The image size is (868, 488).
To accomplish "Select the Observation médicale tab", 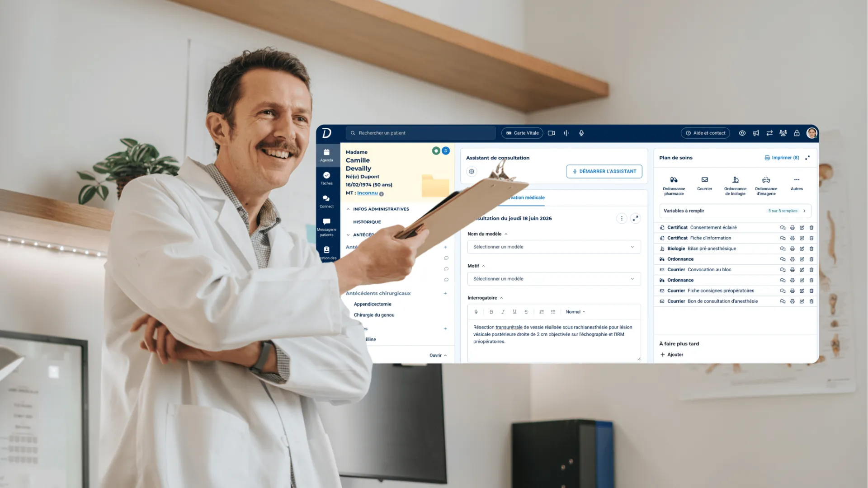I will click(x=525, y=197).
